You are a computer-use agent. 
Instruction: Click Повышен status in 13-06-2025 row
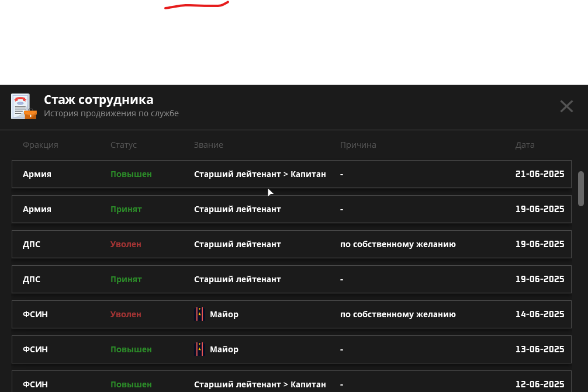click(131, 349)
